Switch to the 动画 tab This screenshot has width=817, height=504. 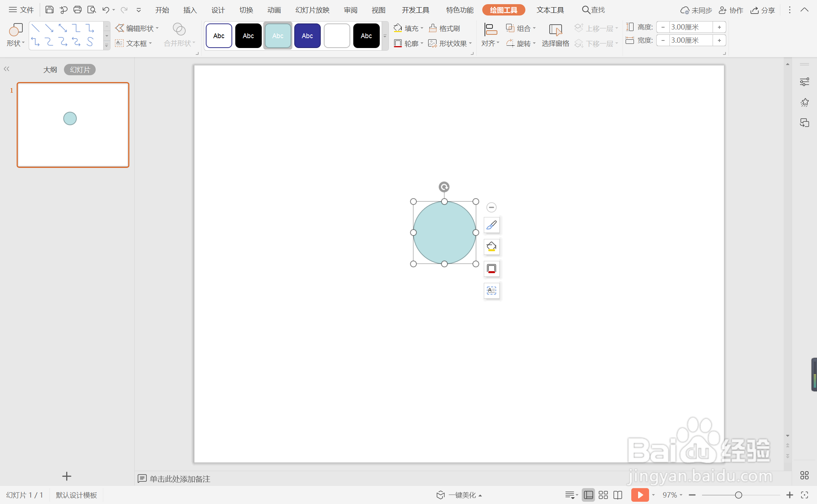(x=274, y=10)
